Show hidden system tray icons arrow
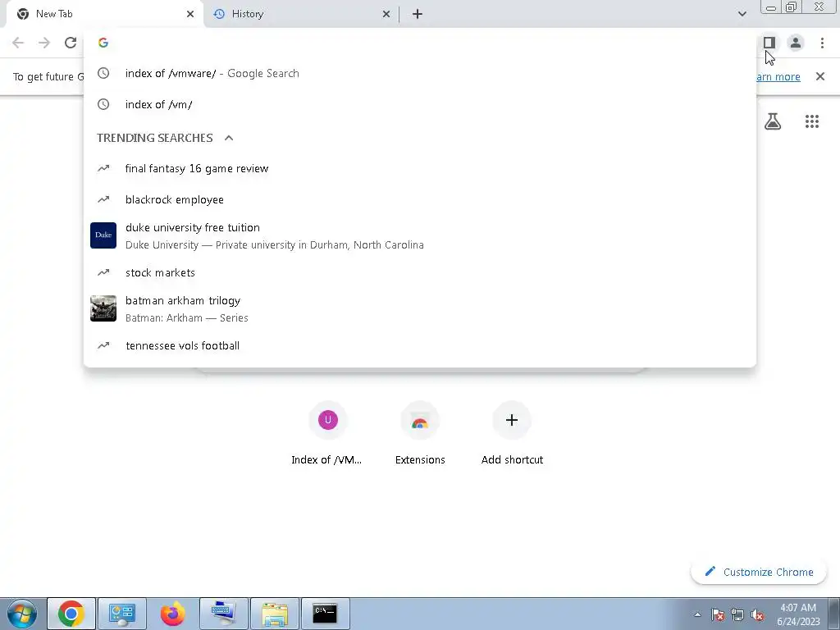 pyautogui.click(x=697, y=614)
